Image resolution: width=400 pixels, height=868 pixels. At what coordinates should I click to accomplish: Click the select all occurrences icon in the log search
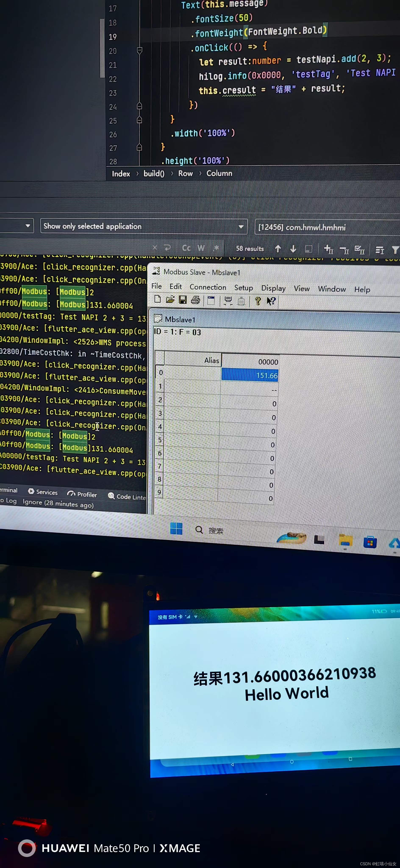click(x=360, y=250)
